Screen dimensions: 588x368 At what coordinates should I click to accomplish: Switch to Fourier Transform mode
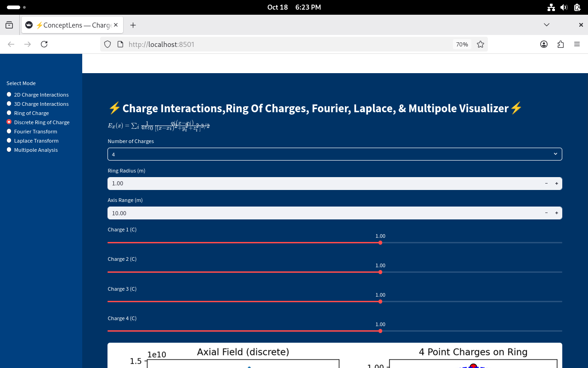(32, 132)
